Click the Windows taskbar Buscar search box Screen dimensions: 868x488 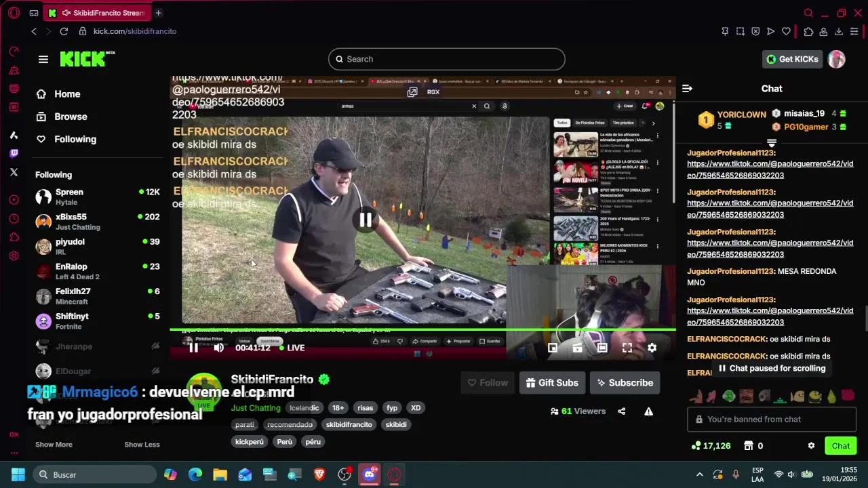point(94,474)
